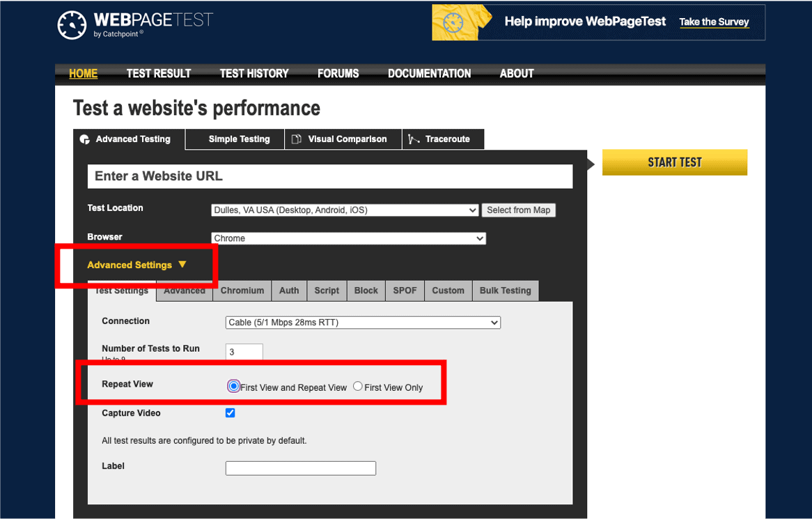The image size is (812, 519).
Task: Switch to the Simple Testing tab
Action: click(235, 139)
